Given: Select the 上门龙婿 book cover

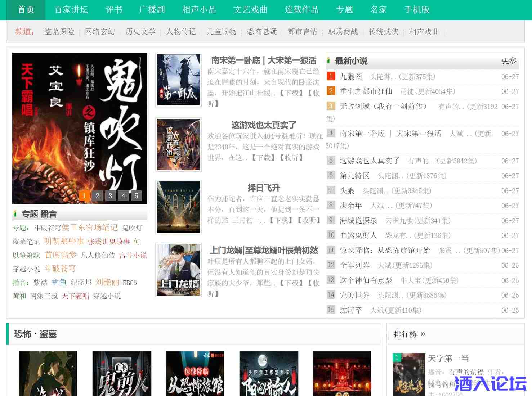Looking at the screenshot, I should pos(179,270).
